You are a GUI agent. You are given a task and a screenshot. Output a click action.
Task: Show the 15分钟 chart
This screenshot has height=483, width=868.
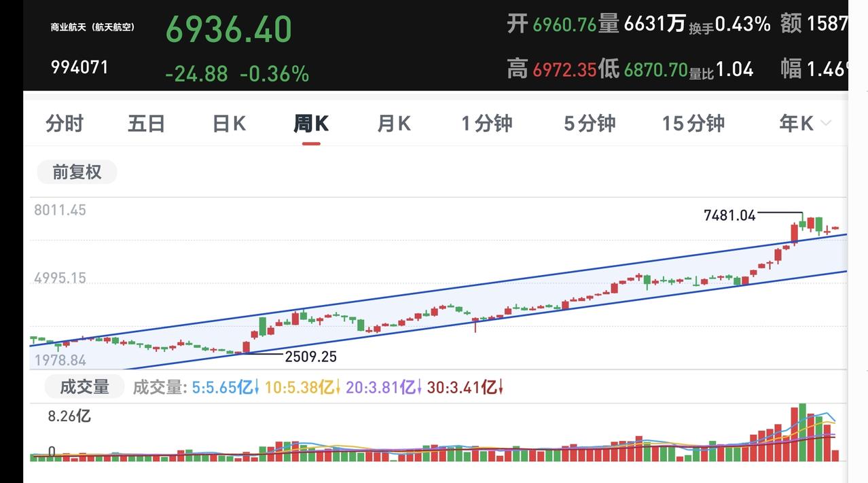693,124
